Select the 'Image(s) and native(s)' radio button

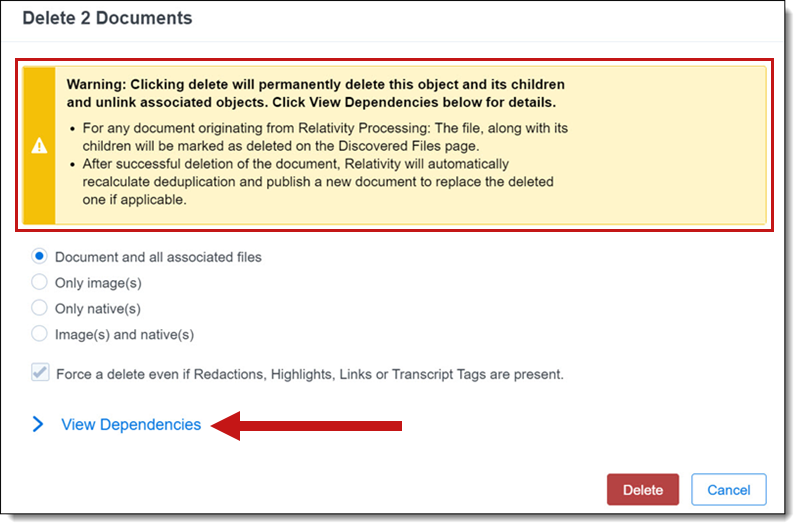pyautogui.click(x=40, y=334)
